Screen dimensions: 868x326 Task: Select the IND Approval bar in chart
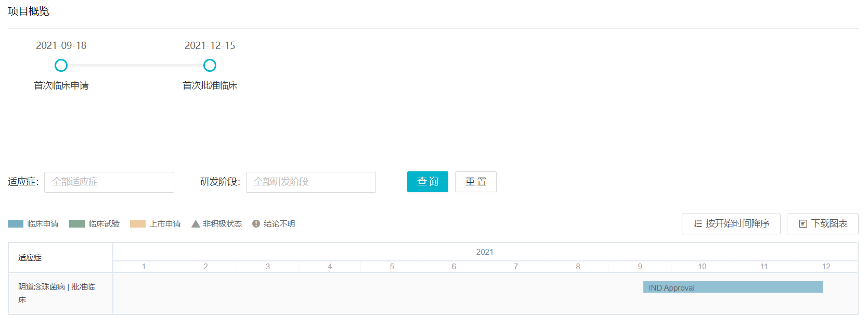[732, 287]
